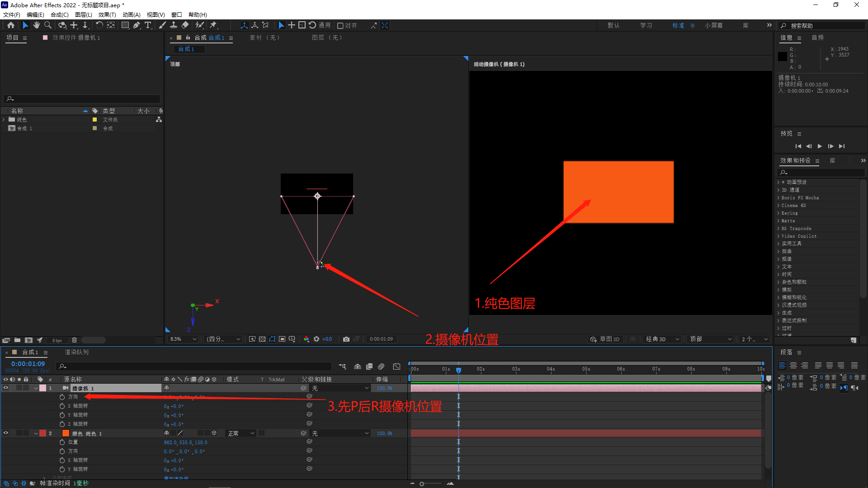Click the orange color swatch of layer 2
The height and width of the screenshot is (488, 868).
tap(66, 433)
